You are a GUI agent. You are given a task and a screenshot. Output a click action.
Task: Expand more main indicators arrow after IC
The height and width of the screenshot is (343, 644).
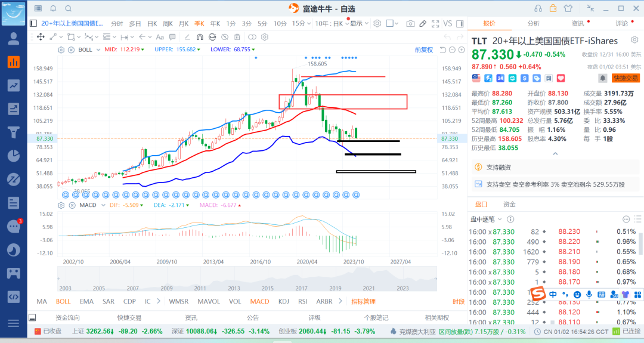click(x=159, y=301)
